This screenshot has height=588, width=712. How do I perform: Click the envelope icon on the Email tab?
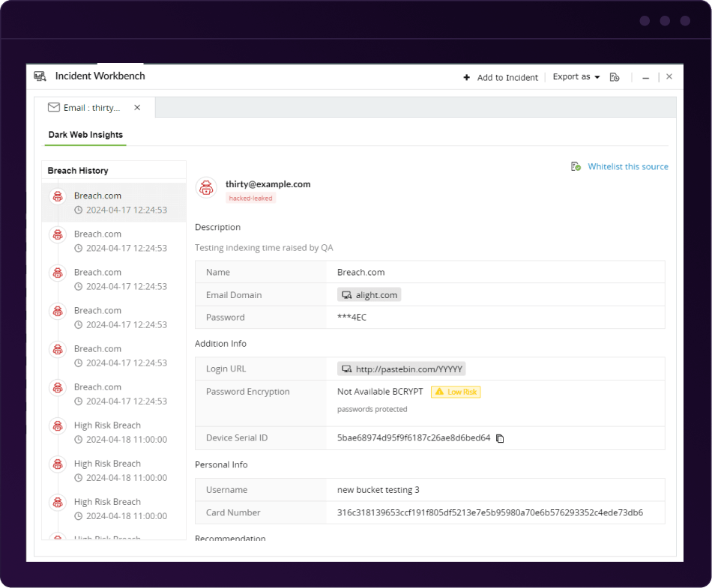53,106
